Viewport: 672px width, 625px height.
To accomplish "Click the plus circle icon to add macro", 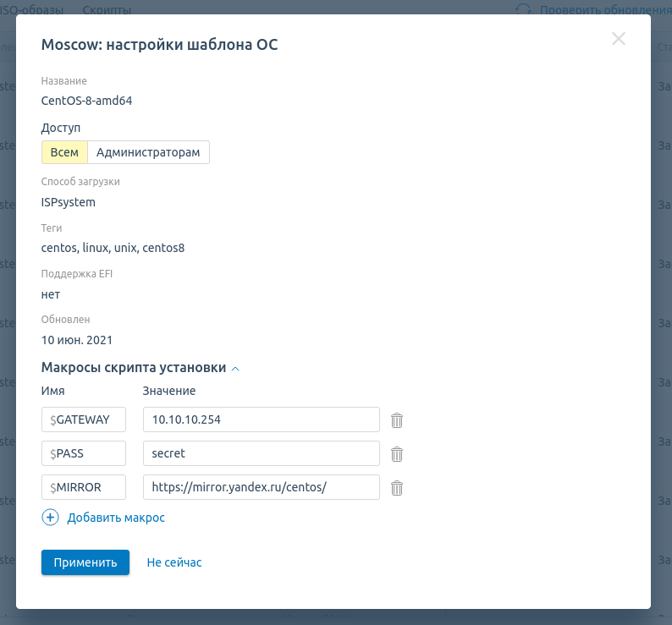I will [x=50, y=518].
